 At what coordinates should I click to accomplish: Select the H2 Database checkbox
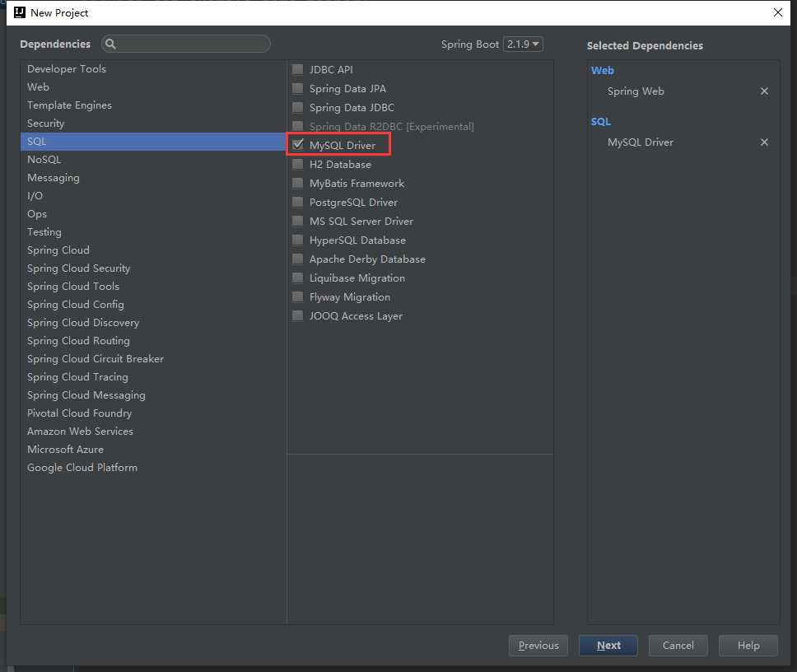tap(298, 164)
